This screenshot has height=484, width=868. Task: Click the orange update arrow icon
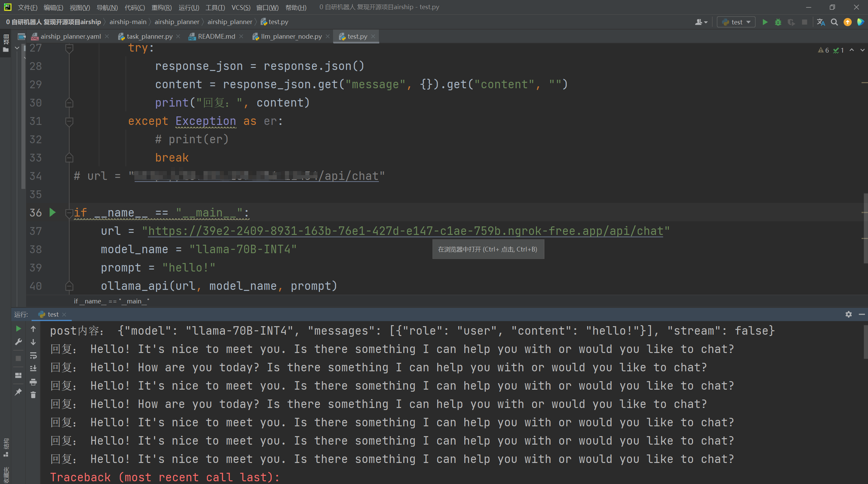point(848,22)
